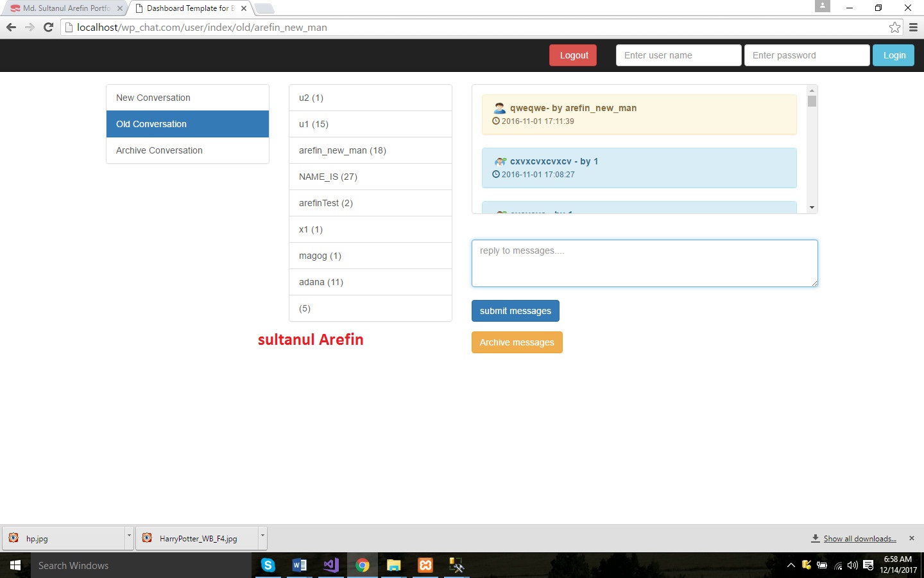Open Skype from the taskbar
924x578 pixels.
pos(268,565)
